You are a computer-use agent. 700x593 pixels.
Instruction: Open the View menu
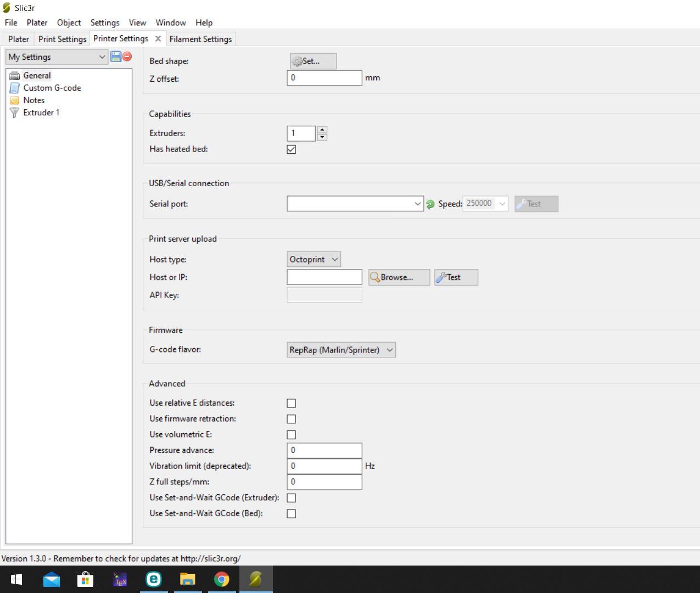137,23
